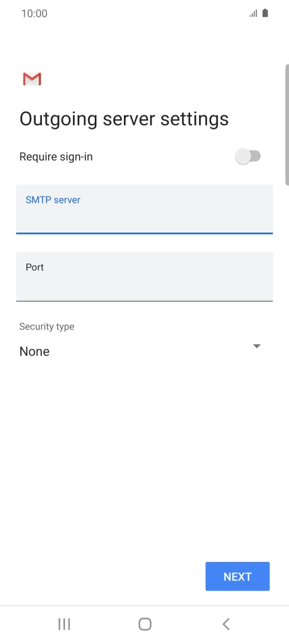Viewport: 289px width, 644px height.
Task: Tap the Outgoing server settings heading
Action: click(125, 119)
